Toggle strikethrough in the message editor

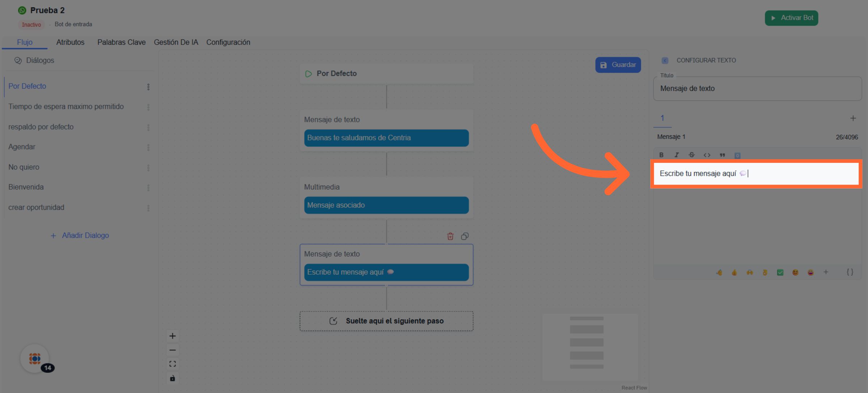(692, 155)
